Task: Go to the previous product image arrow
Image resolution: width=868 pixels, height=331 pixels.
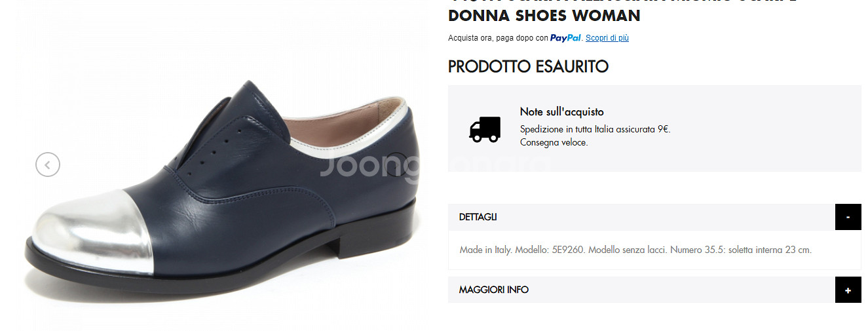Action: click(x=48, y=165)
